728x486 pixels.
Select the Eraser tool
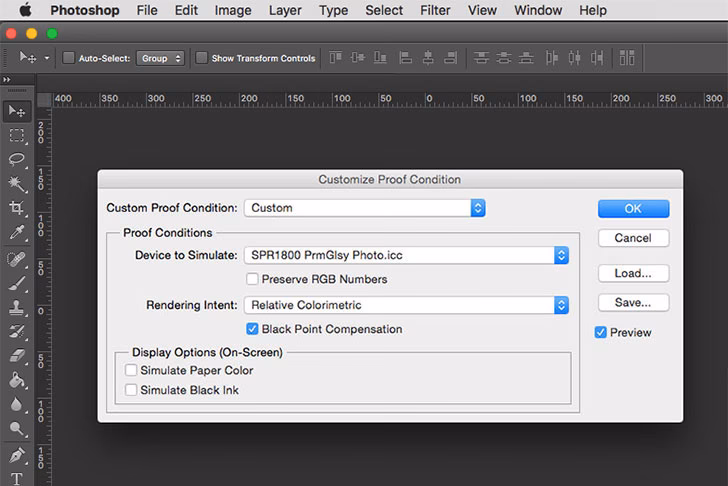click(x=17, y=356)
